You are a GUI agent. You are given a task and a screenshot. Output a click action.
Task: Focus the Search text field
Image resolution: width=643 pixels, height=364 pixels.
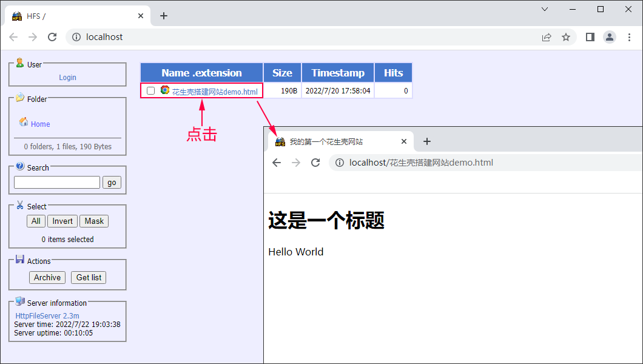(57, 183)
